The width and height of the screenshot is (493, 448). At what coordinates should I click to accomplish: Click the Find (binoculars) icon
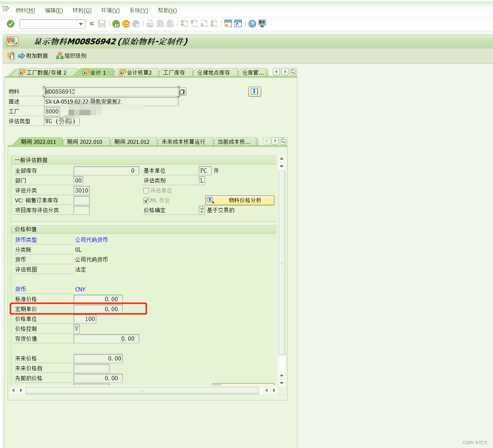point(160,23)
